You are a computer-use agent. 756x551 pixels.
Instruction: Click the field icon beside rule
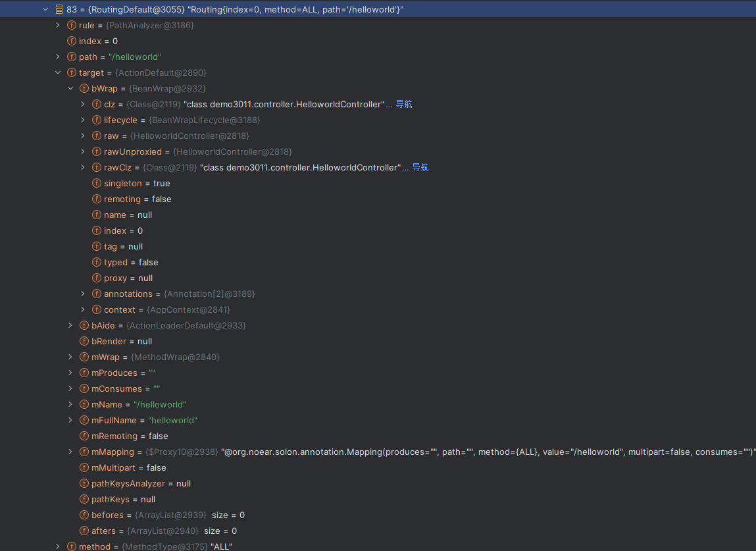(72, 25)
